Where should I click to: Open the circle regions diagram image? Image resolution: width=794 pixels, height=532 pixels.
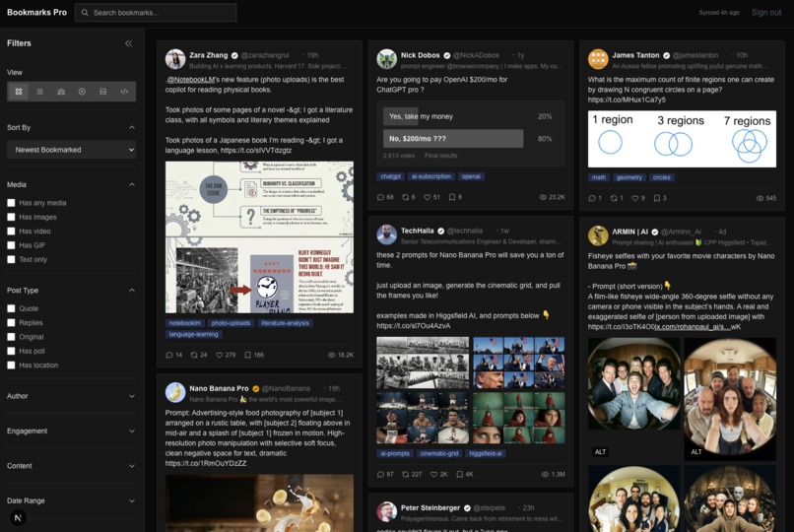pos(682,139)
